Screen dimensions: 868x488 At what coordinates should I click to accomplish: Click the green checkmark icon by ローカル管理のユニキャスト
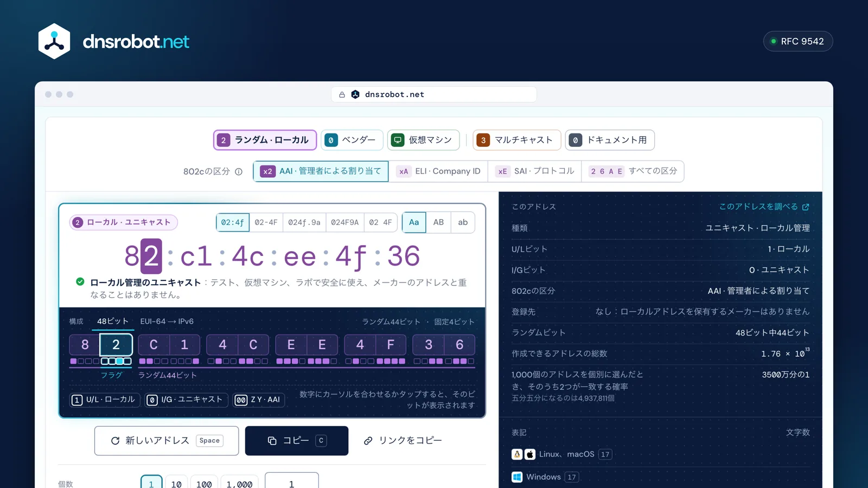[x=80, y=281]
